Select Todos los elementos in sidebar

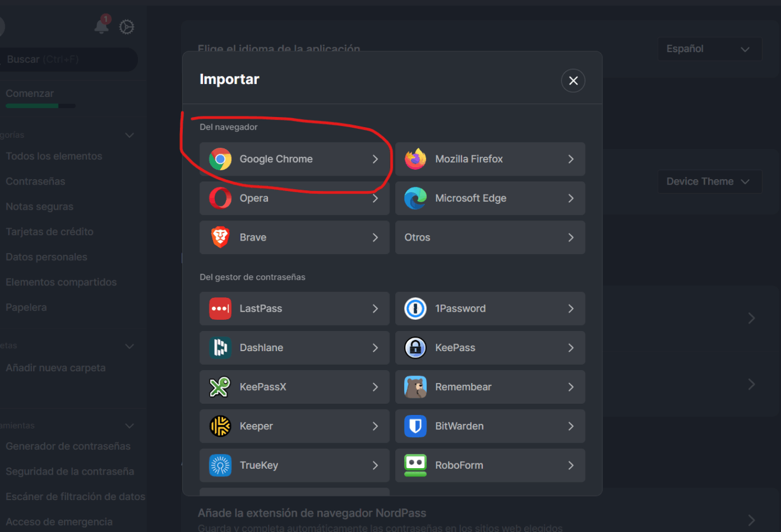pyautogui.click(x=54, y=156)
